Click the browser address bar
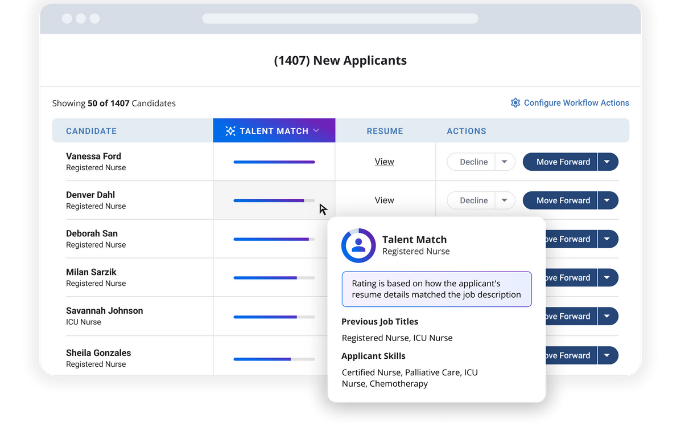682x433 pixels. (340, 18)
